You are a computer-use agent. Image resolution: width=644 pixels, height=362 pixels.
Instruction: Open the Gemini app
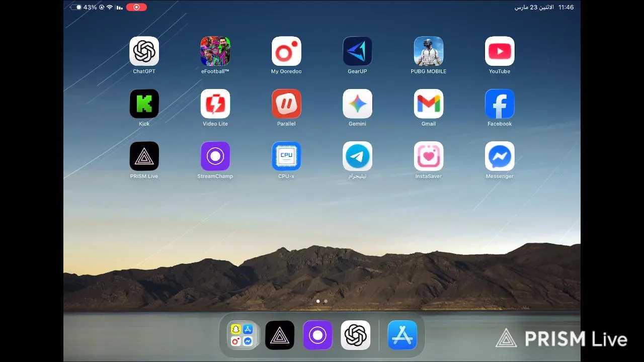pyautogui.click(x=357, y=104)
